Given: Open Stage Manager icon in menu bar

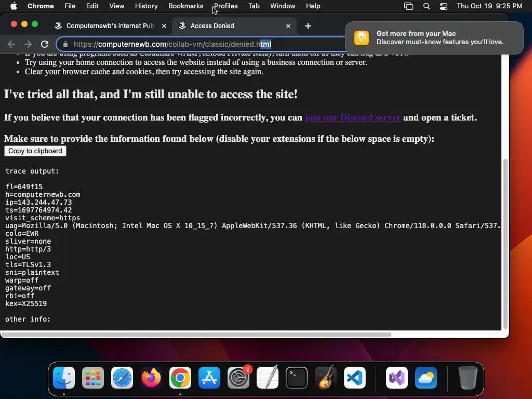Looking at the screenshot, I should (x=408, y=6).
